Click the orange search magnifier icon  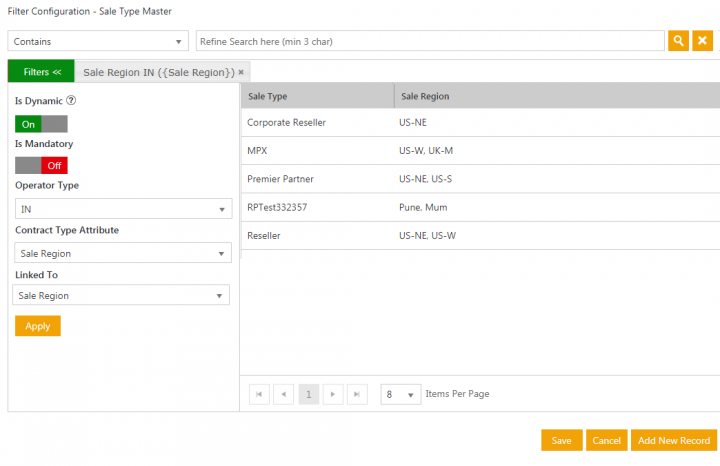[678, 41]
